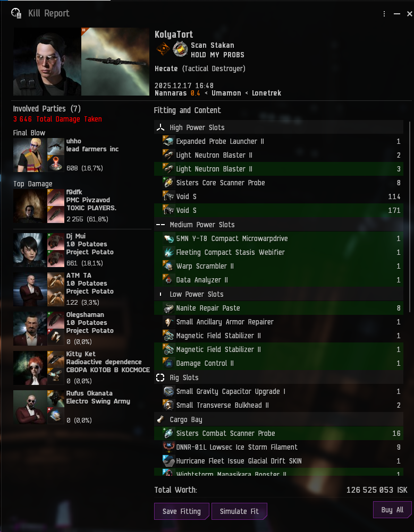Open KolyaTort's character portrait
Screen dimensions: 414x532
[47, 62]
